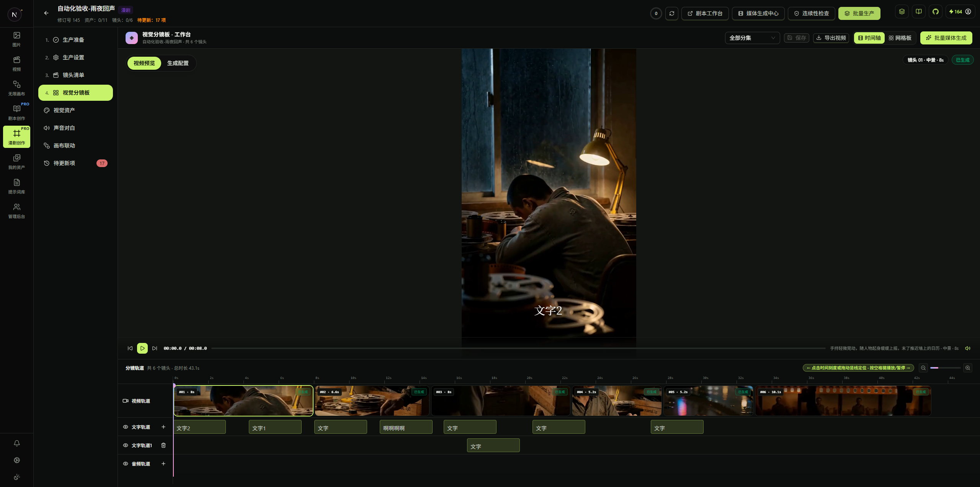Screen dimensions: 980x487
Task: Switch to 时间轴 timeline view
Action: 869,38
